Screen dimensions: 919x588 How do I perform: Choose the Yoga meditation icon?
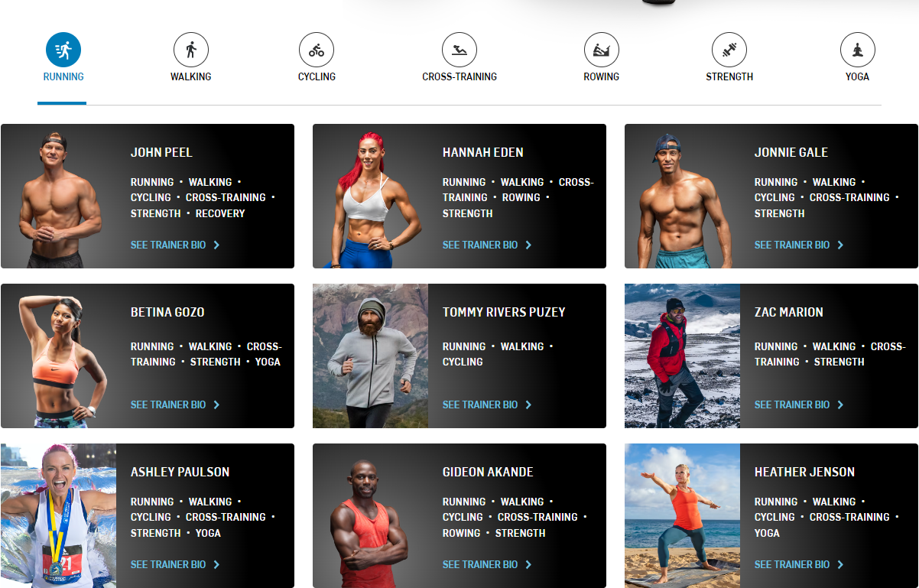pyautogui.click(x=858, y=50)
